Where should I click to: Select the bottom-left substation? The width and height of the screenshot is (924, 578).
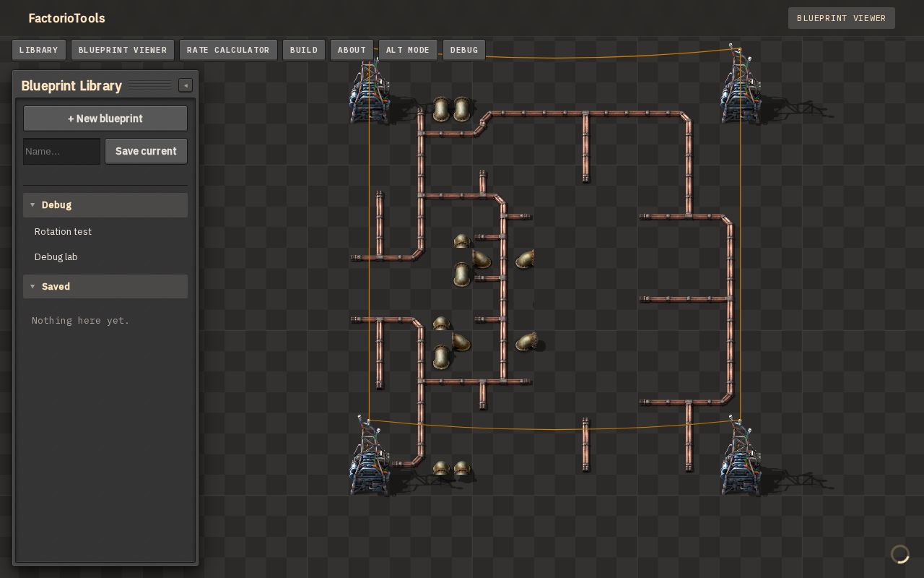click(x=370, y=457)
